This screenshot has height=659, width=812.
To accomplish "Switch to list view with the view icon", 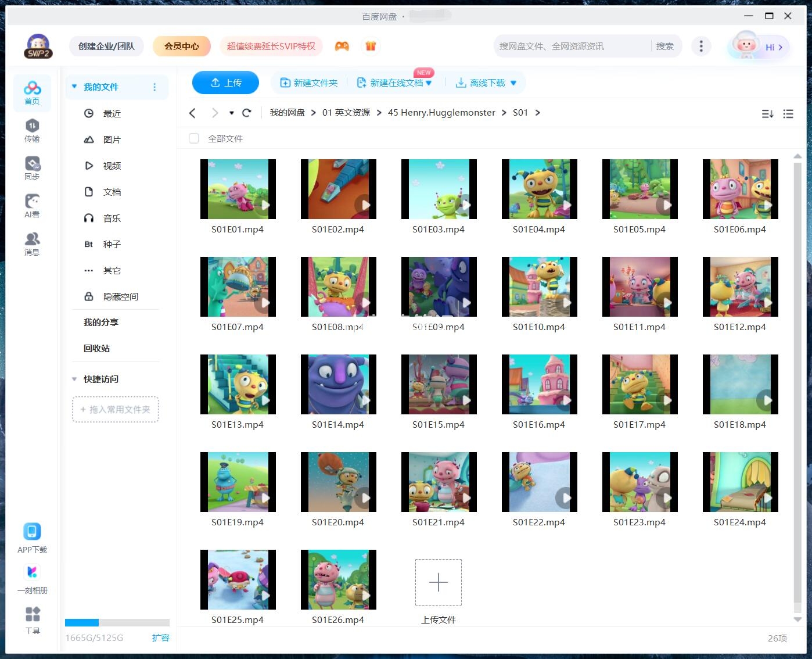I will (788, 114).
